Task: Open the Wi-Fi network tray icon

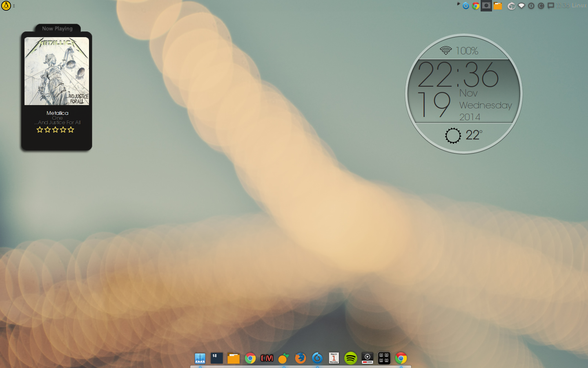Action: (521, 6)
